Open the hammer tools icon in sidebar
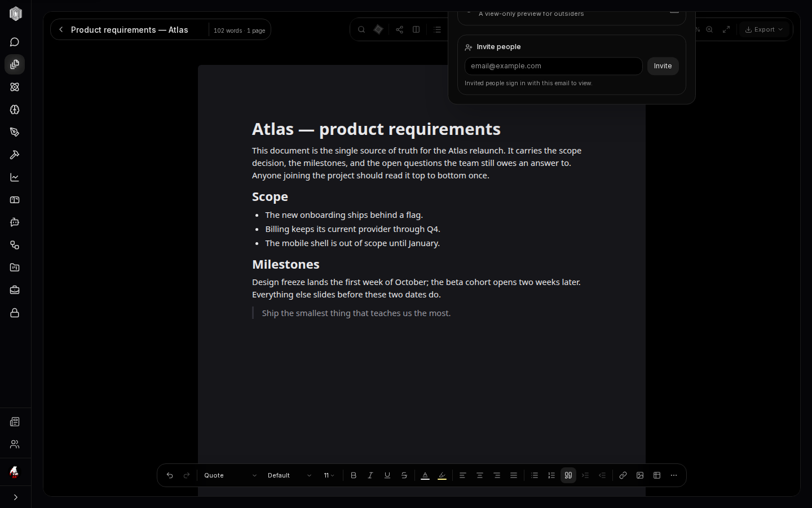The width and height of the screenshot is (812, 508). tap(15, 155)
